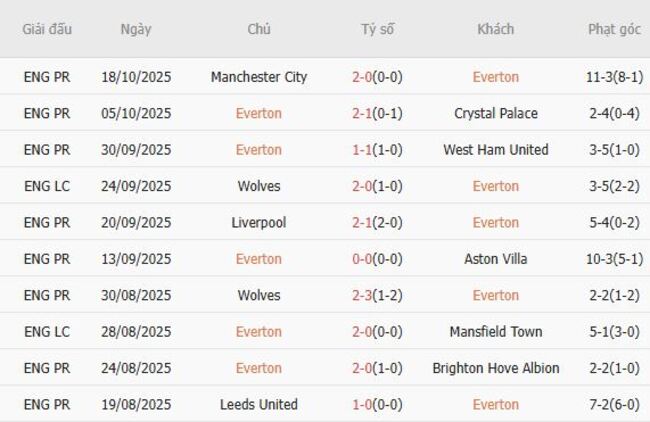Click the Ngày column header
The image size is (650, 422).
click(x=136, y=29)
